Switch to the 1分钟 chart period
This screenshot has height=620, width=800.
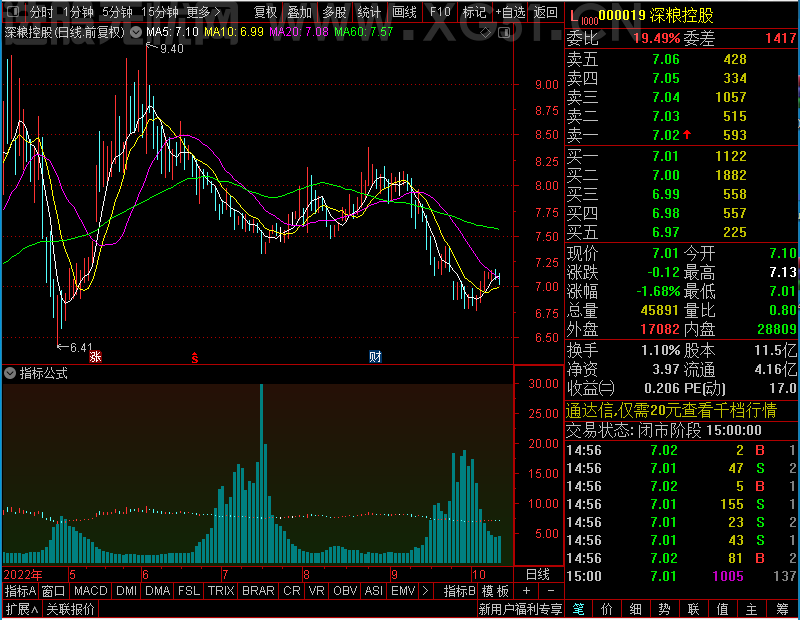tap(78, 12)
